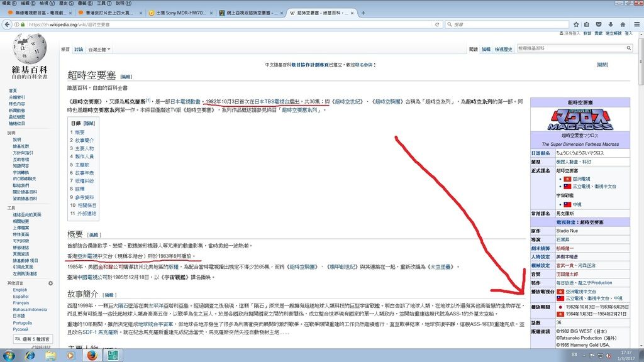Image resolution: width=644 pixels, height=362 pixels.
Task: Open the 日本語 language version link
Action: pyautogui.click(x=19, y=316)
